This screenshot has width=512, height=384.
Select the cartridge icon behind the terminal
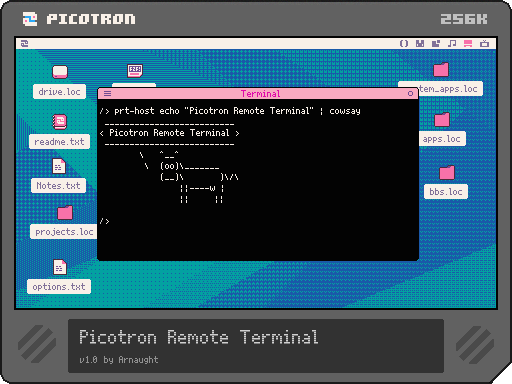click(x=135, y=71)
